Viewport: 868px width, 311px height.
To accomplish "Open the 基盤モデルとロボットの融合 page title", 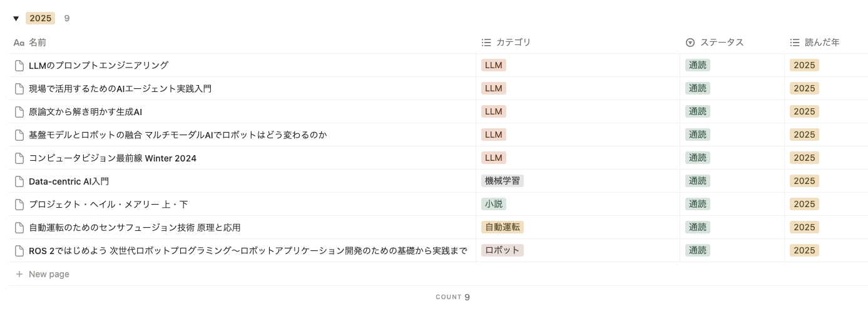I will click(x=178, y=135).
